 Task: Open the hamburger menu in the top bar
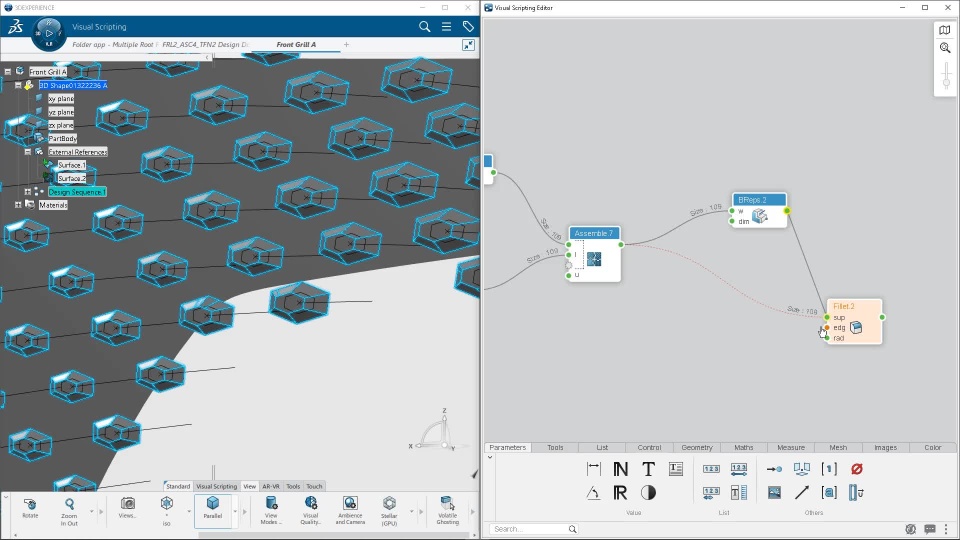click(446, 27)
